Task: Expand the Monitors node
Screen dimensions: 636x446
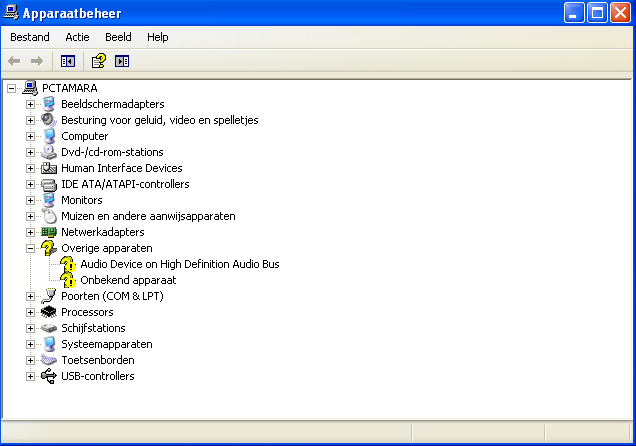Action: click(x=30, y=200)
